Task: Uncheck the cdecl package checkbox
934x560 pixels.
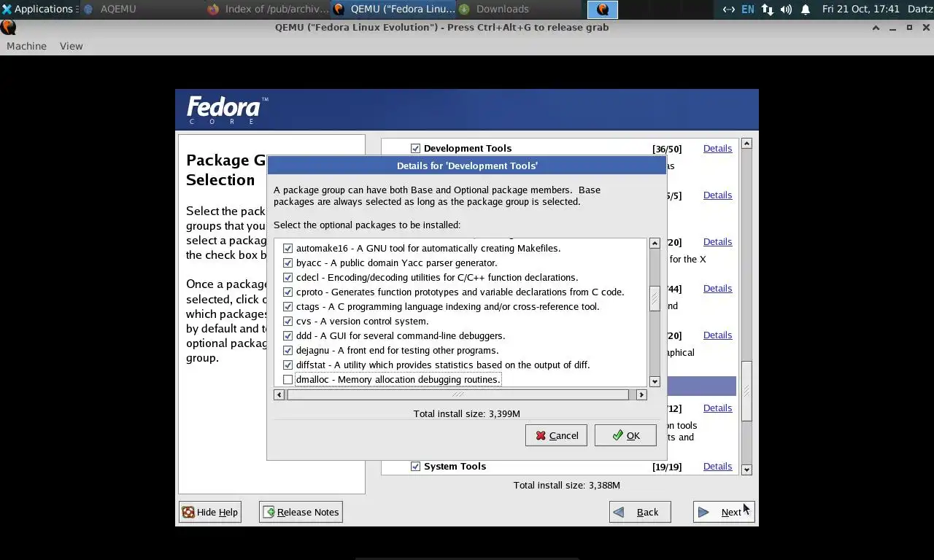Action: click(x=287, y=277)
